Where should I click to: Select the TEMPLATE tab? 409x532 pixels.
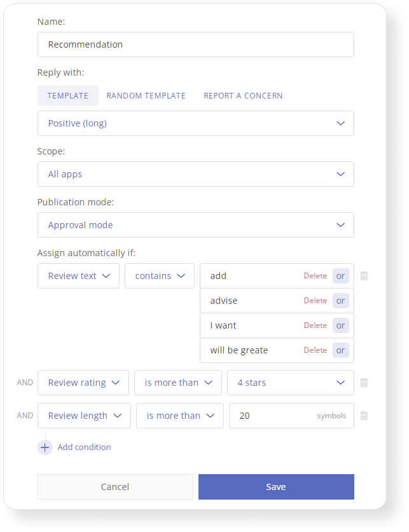pyautogui.click(x=68, y=96)
